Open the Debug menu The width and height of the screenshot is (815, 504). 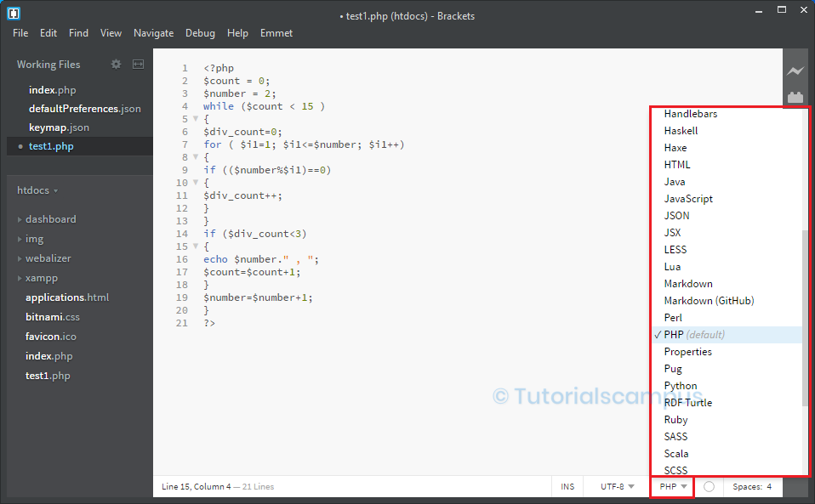coord(200,32)
